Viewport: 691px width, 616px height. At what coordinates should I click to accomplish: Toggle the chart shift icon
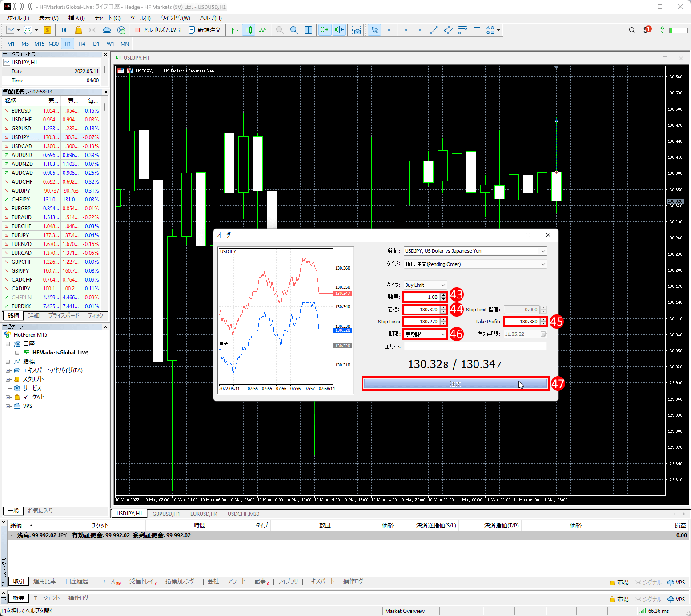pos(339,30)
